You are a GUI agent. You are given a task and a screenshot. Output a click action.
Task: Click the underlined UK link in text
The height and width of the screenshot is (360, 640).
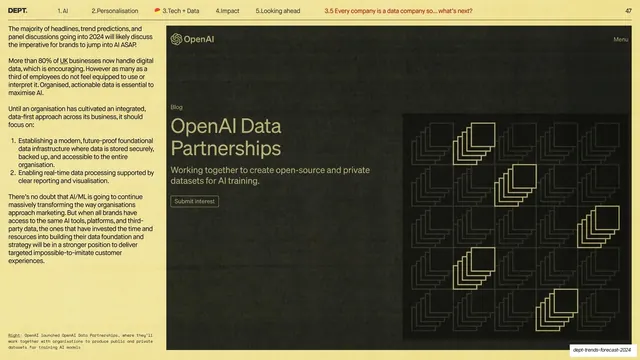click(64, 61)
